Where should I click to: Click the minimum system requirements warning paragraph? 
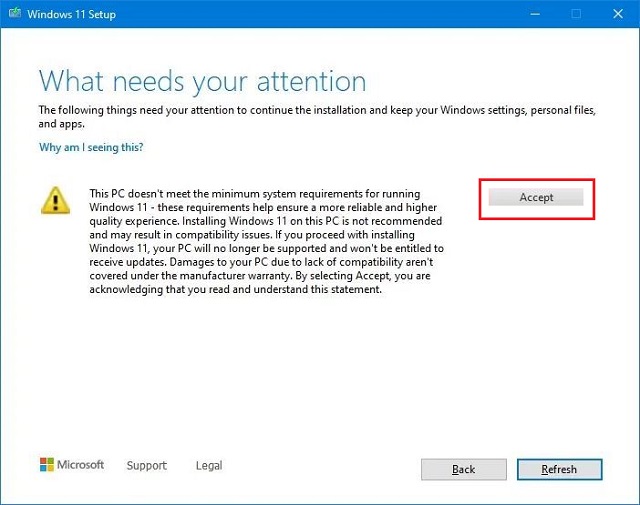(267, 241)
